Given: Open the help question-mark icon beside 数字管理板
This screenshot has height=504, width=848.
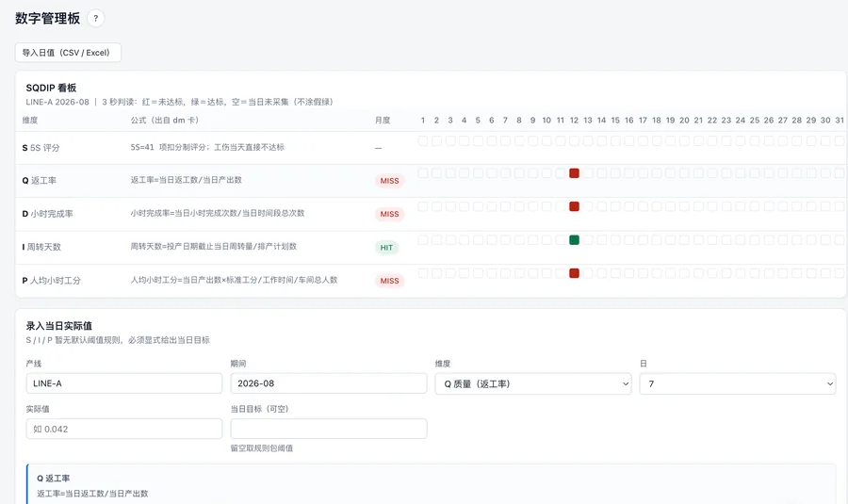Looking at the screenshot, I should pos(96,19).
